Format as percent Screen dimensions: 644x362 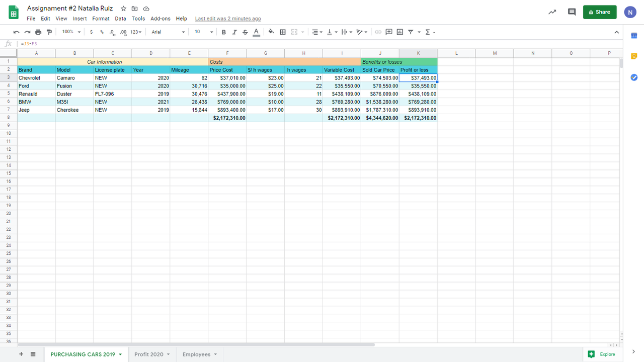click(x=102, y=32)
